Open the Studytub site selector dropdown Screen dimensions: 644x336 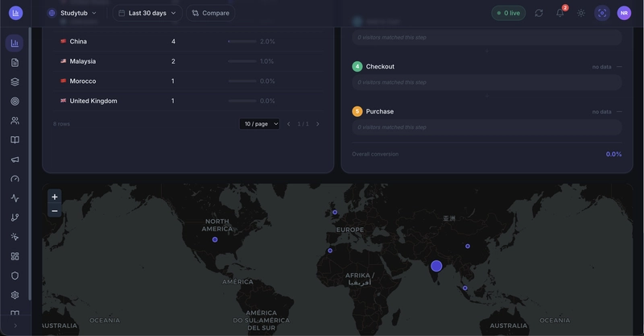pyautogui.click(x=72, y=13)
